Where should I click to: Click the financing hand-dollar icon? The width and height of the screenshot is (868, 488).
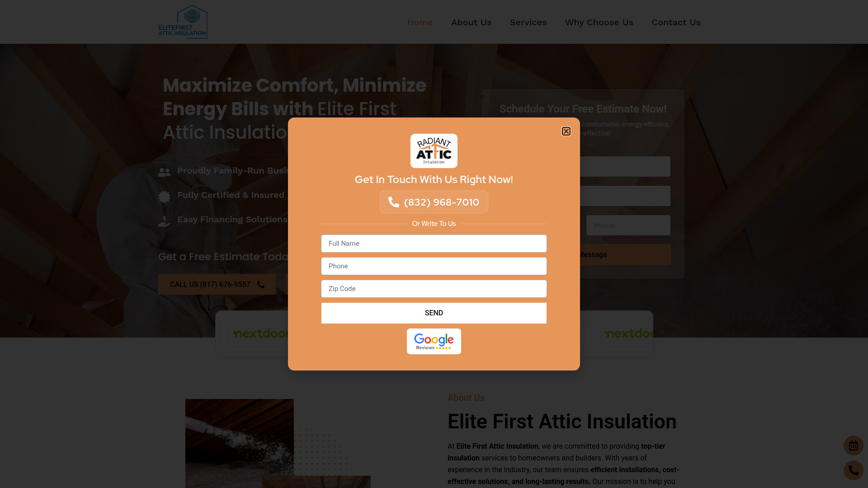coord(165,221)
